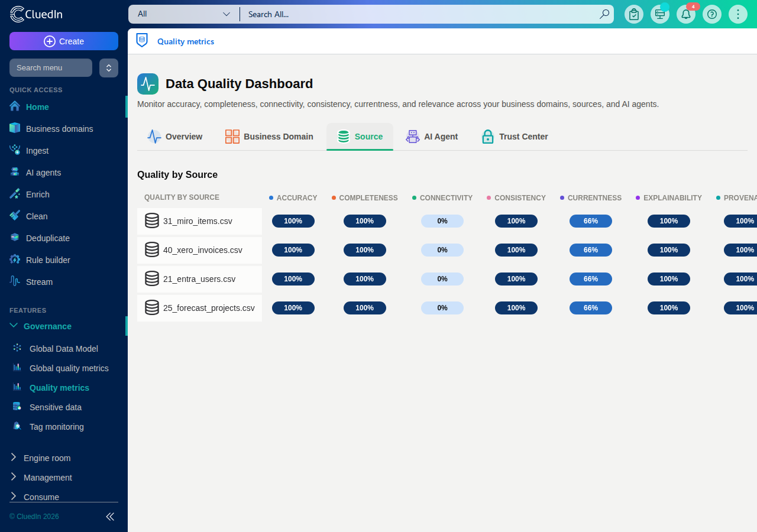757x532 pixels.
Task: Click the CONSISTENCY column header
Action: [x=516, y=198]
